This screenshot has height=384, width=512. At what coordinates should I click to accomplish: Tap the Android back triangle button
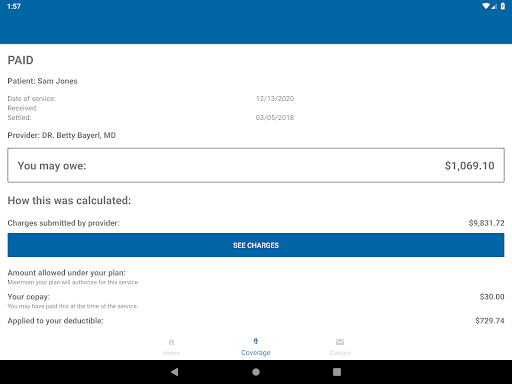coord(174,372)
